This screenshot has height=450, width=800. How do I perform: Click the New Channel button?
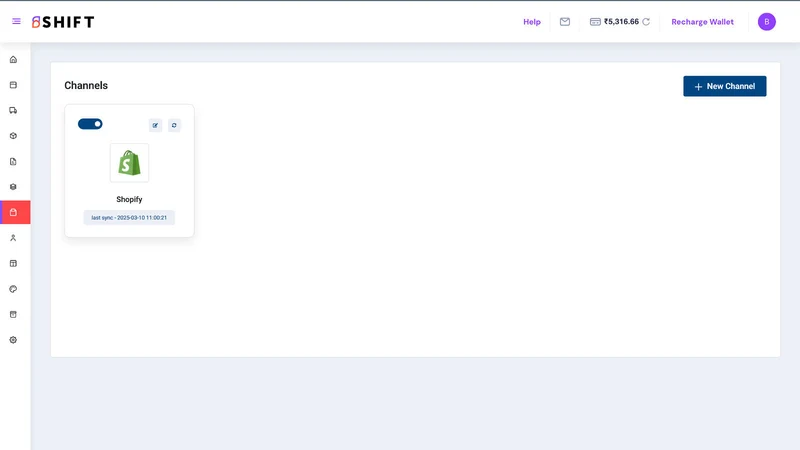point(724,86)
